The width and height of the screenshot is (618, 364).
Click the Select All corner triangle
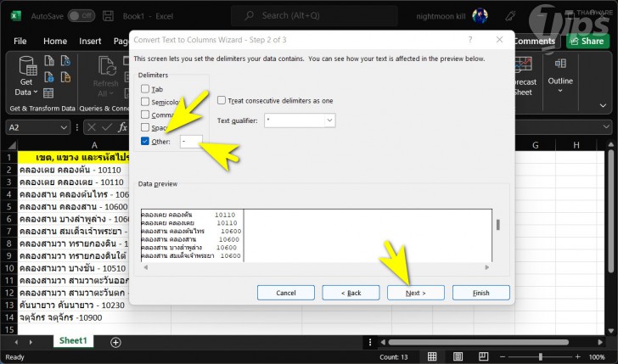[11, 145]
